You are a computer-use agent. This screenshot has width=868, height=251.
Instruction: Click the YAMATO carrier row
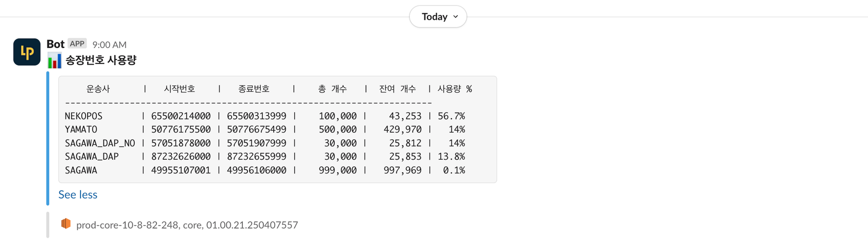(x=265, y=130)
